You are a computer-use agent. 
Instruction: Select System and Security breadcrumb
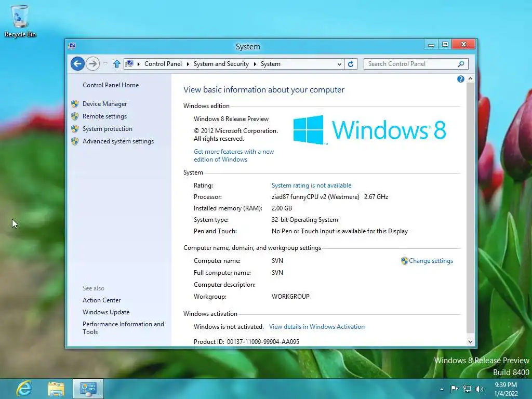click(221, 64)
